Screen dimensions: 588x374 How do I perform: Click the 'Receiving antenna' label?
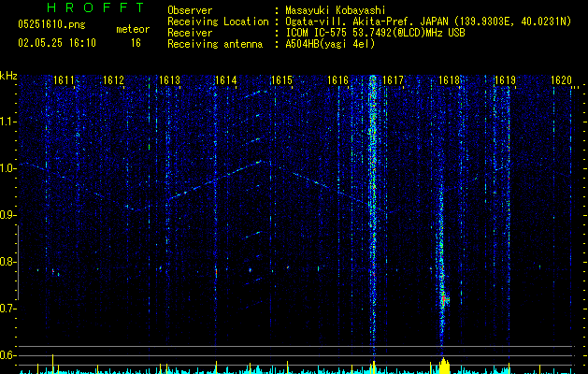215,44
